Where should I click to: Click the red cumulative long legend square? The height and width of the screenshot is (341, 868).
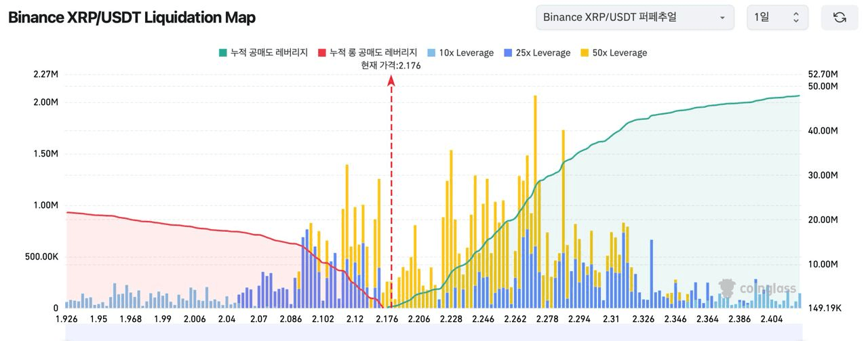click(322, 53)
